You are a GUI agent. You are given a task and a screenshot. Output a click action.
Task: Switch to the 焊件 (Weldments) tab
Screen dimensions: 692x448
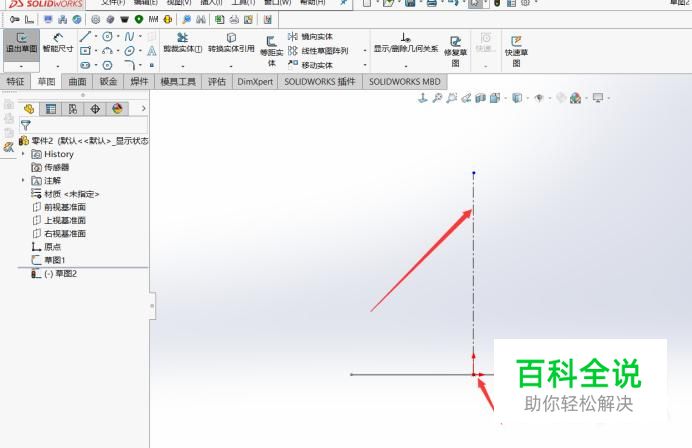click(x=139, y=82)
